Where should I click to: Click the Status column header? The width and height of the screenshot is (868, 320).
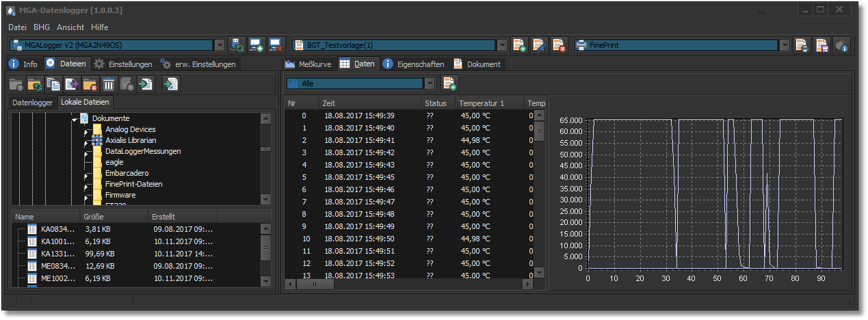pos(438,103)
